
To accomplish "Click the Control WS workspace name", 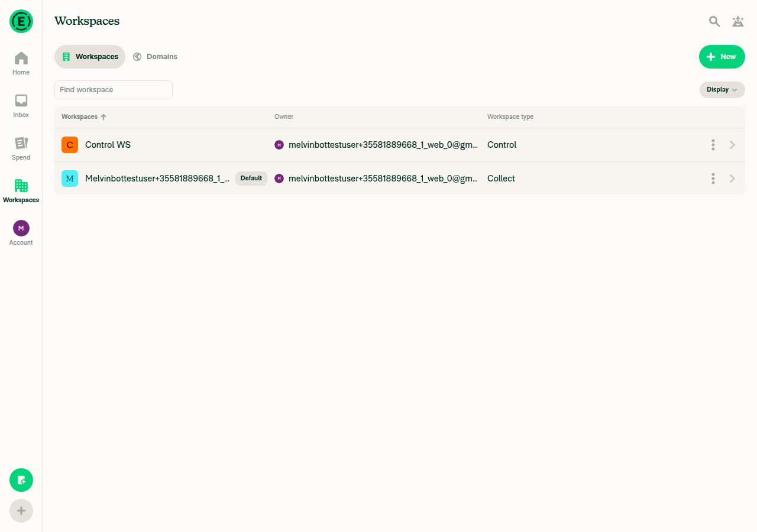I will pos(108,145).
